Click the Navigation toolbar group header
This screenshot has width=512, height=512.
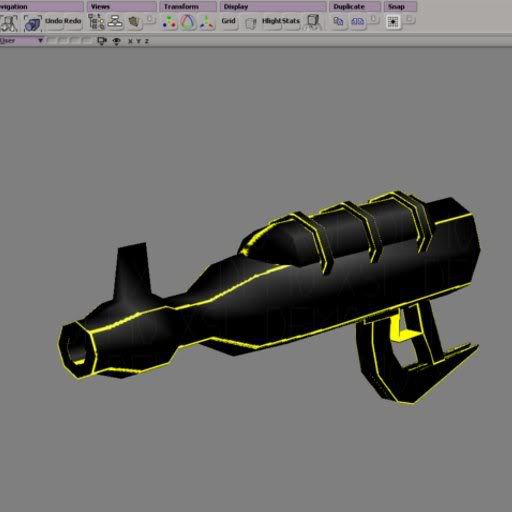pyautogui.click(x=41, y=7)
